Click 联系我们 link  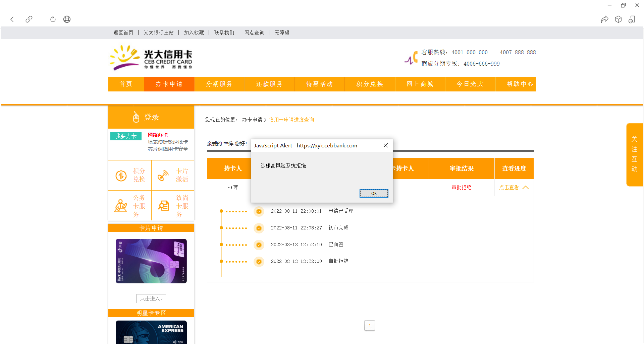[x=224, y=32]
